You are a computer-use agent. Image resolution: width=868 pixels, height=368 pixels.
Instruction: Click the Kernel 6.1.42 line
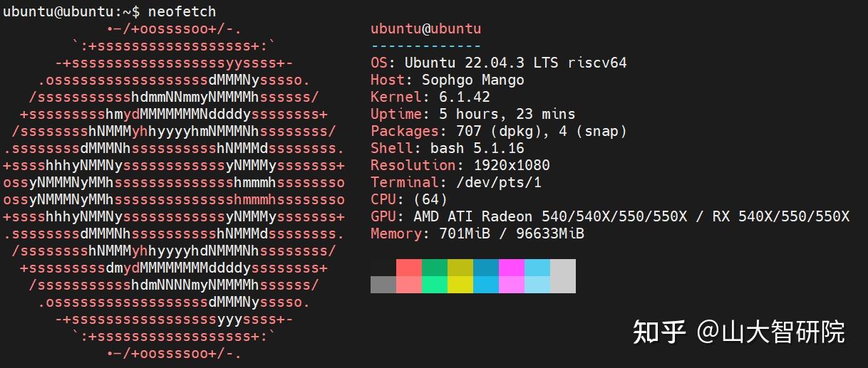[x=430, y=97]
